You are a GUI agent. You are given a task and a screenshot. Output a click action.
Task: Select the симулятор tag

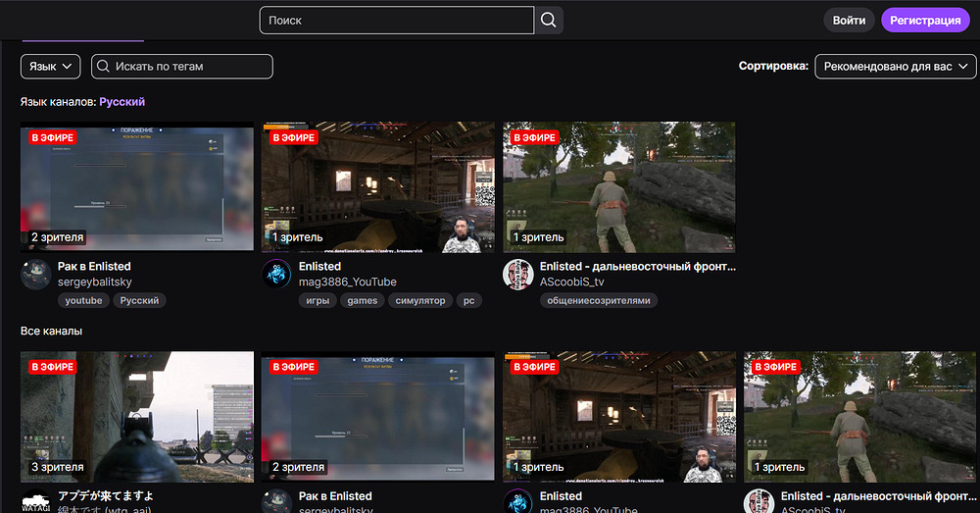pos(420,301)
